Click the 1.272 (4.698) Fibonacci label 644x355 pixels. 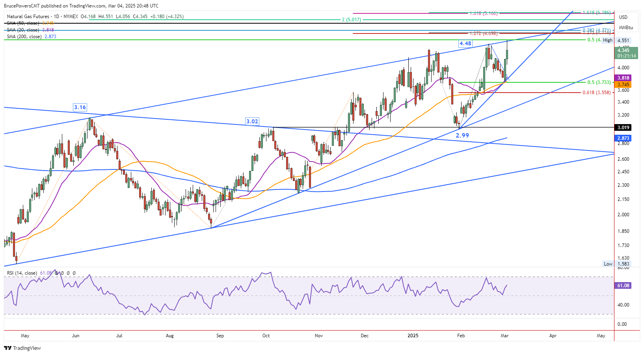coord(484,33)
